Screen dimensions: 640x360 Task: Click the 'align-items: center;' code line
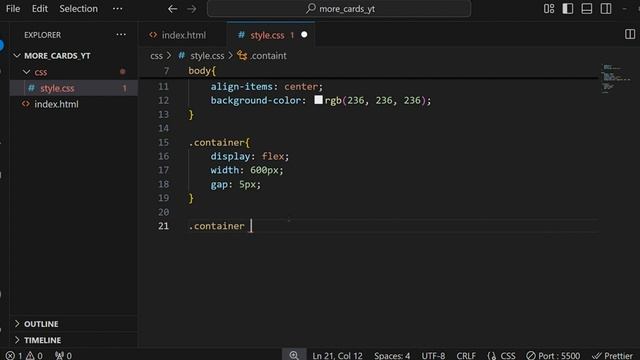[267, 87]
